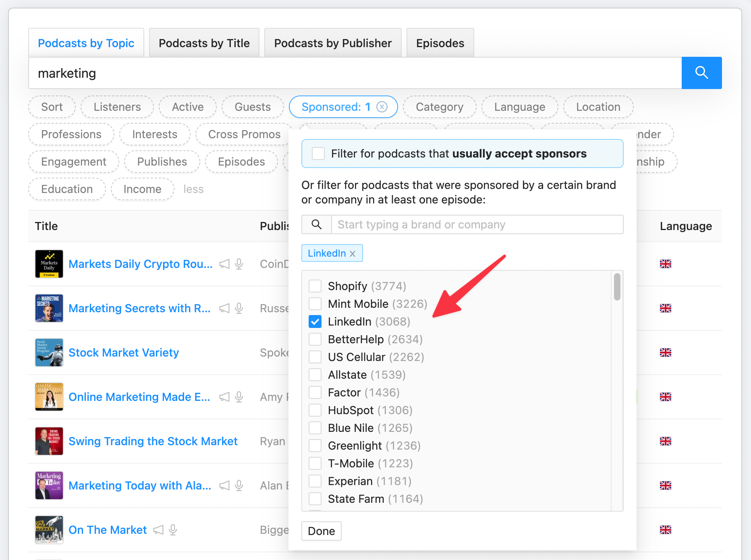Open Marketing Secrets podcast cover thumbnail
Viewport: 751px width, 560px height.
pos(49,308)
